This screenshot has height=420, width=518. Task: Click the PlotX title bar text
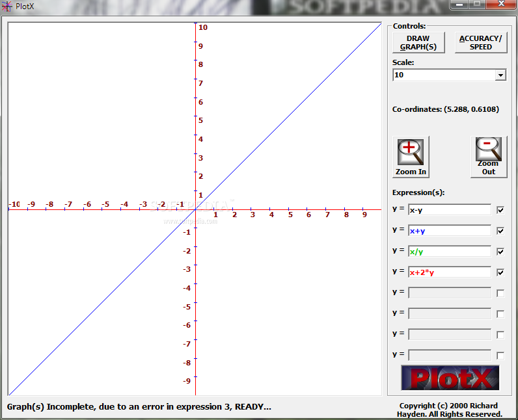click(x=25, y=7)
